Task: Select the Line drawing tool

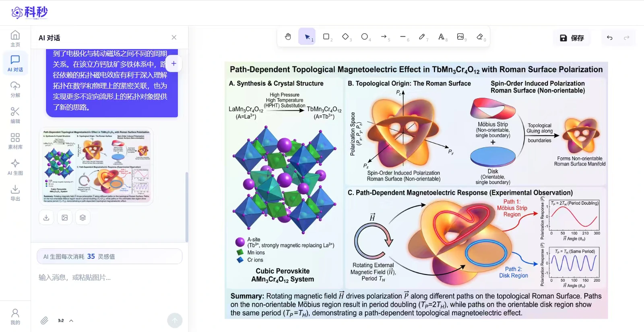Action: [x=403, y=37]
